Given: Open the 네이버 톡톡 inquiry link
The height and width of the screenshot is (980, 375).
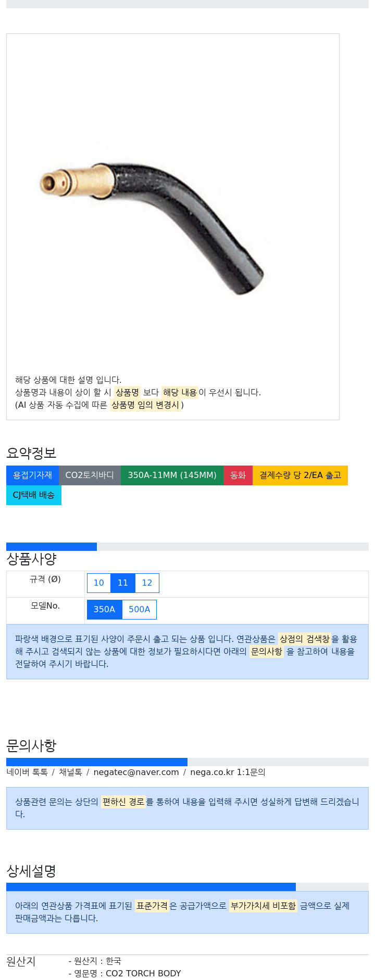Looking at the screenshot, I should click(27, 772).
